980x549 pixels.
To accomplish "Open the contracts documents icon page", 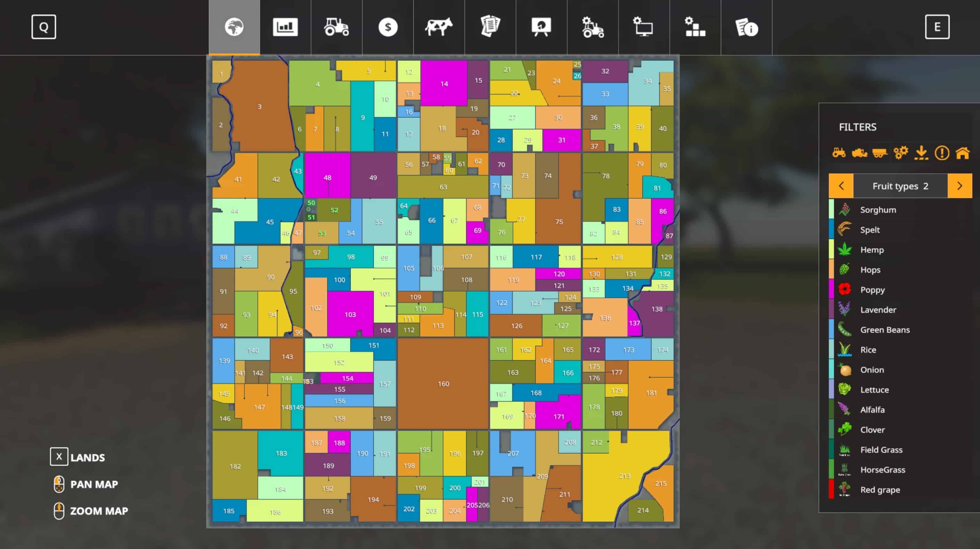I will click(x=490, y=28).
